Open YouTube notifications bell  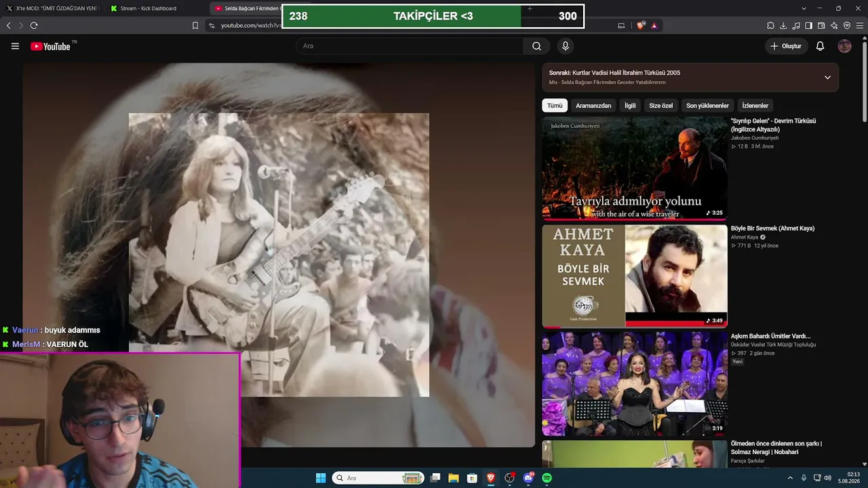pyautogui.click(x=820, y=46)
